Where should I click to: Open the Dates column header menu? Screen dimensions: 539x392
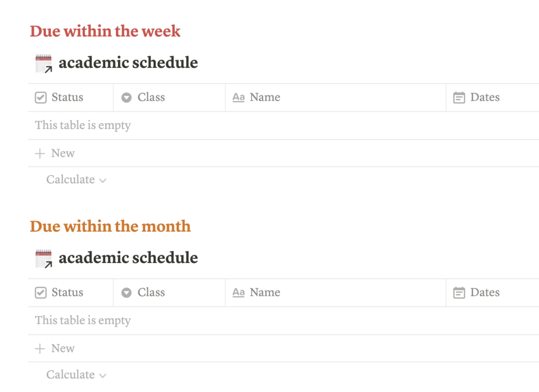click(485, 97)
